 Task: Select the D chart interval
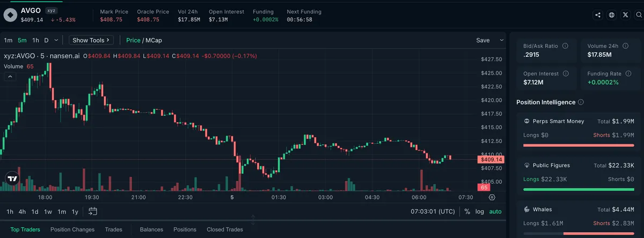pyautogui.click(x=46, y=40)
